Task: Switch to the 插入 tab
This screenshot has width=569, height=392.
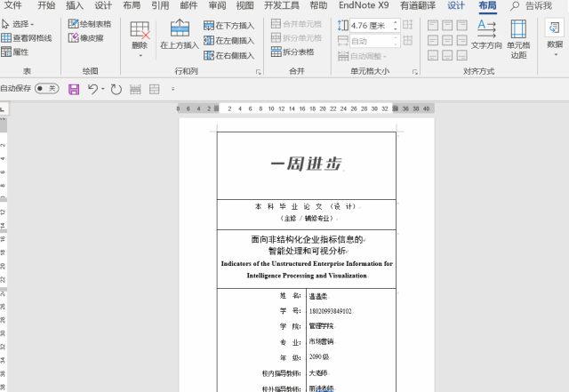Action: coord(75,5)
